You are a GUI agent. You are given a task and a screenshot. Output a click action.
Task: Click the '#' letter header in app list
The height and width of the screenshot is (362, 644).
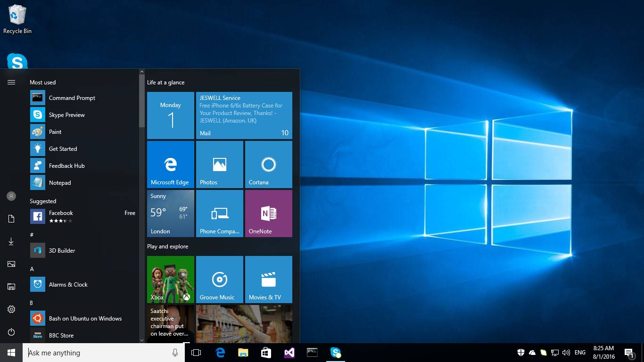pos(32,235)
